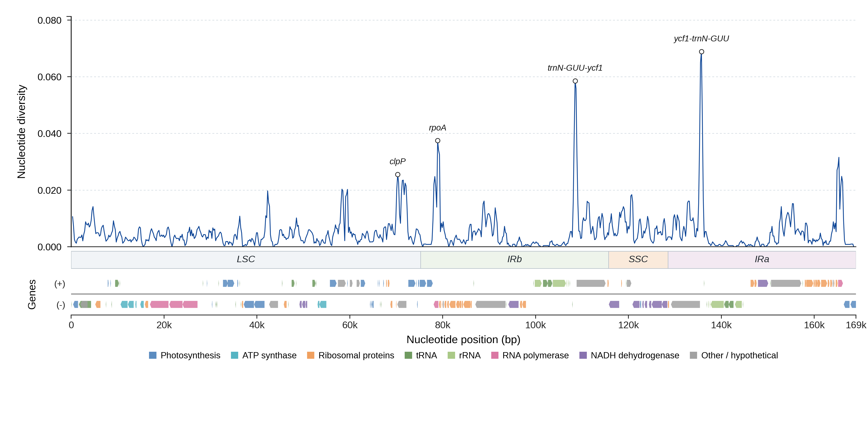Click the 40k x-axis tick label
Screen dimensions: 868x422
(257, 325)
